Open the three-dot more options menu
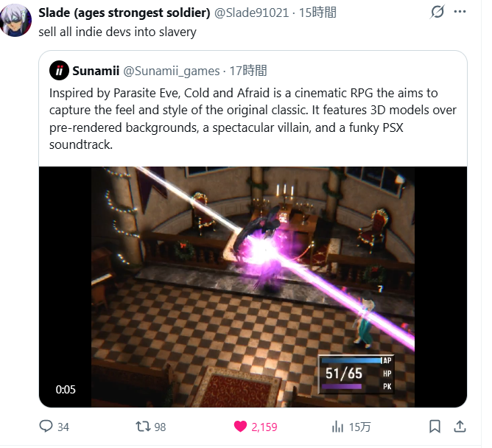Screen dimensions: 492x448 (460, 12)
